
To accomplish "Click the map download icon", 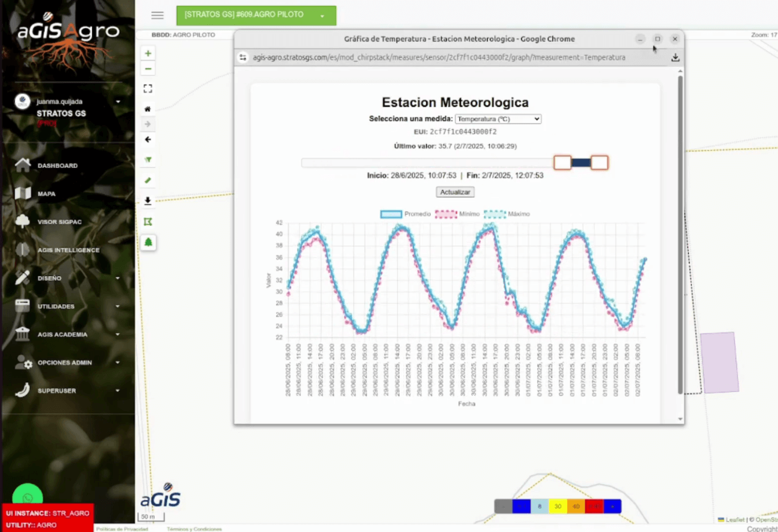I will 148,201.
